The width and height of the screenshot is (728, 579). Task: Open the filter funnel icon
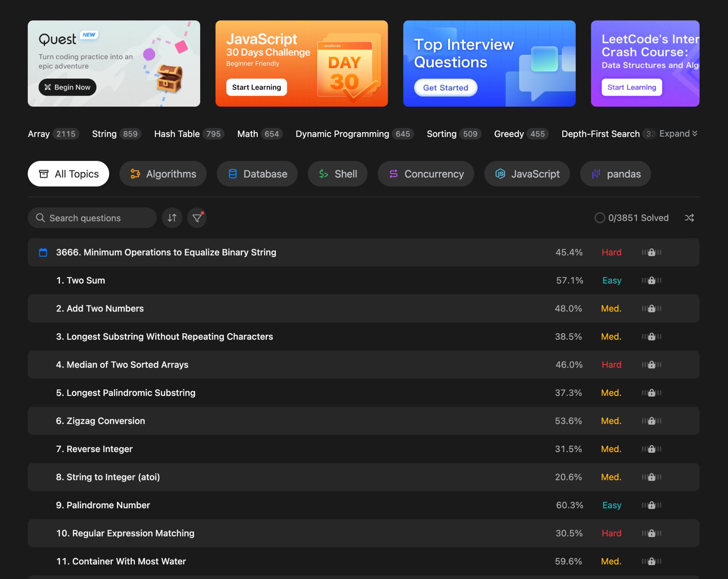197,218
